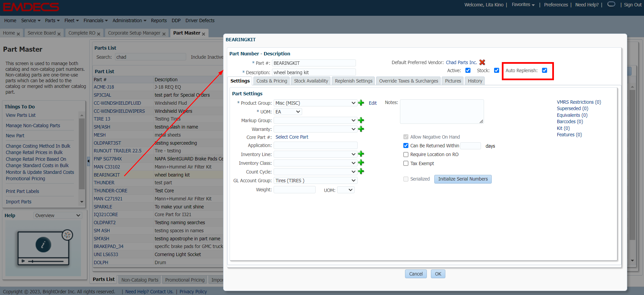Viewport: 644px width, 295px height.
Task: Open the Warranty dropdown
Action: pyautogui.click(x=315, y=129)
